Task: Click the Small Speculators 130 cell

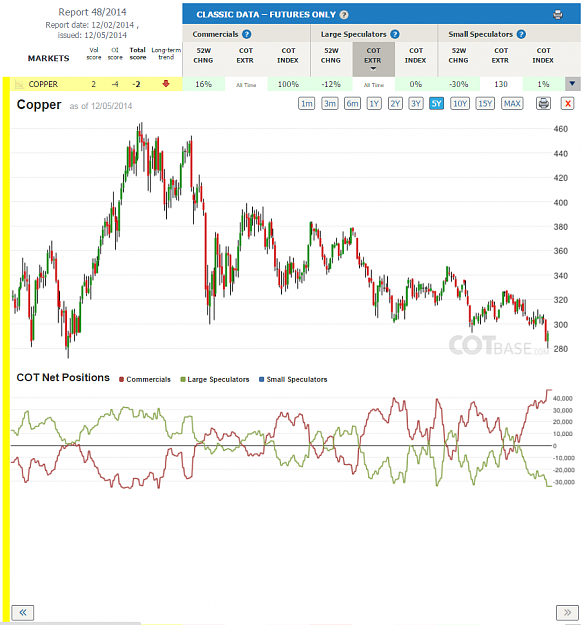Action: click(x=501, y=84)
